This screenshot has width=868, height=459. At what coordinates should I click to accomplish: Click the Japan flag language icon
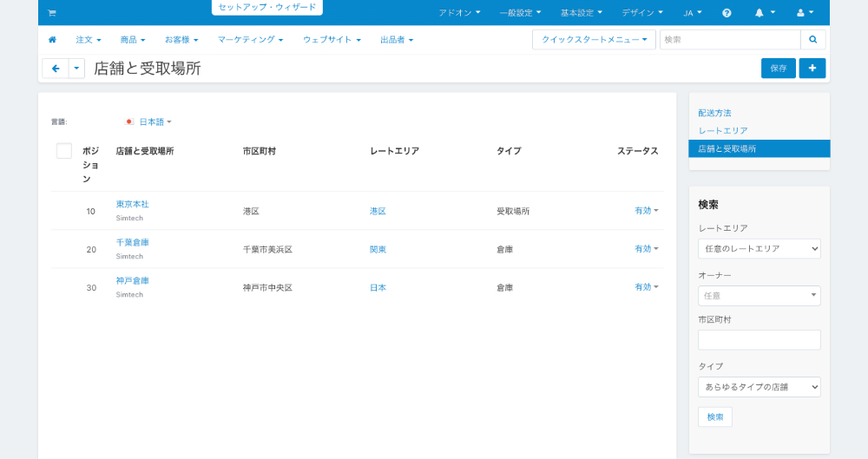(x=129, y=121)
